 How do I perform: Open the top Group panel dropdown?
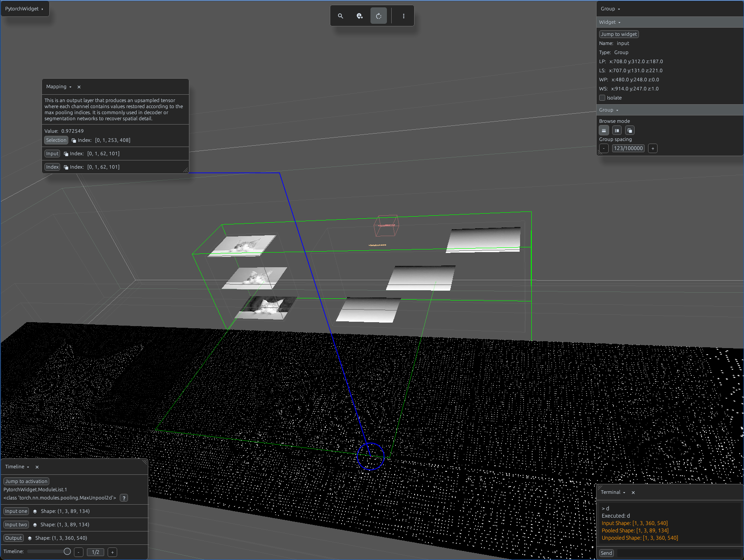point(610,9)
